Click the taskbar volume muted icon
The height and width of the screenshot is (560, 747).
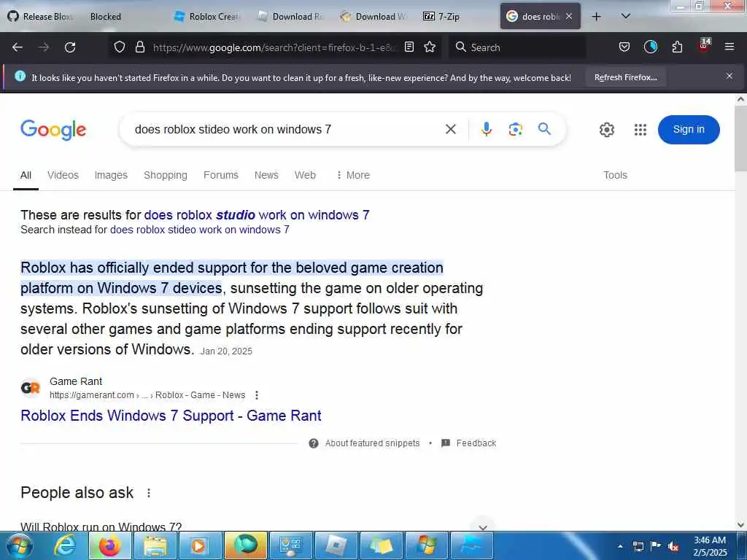673,546
